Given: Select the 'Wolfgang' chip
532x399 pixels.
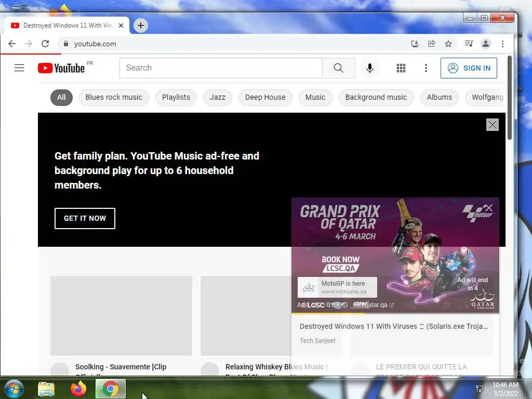Looking at the screenshot, I should click(x=486, y=97).
